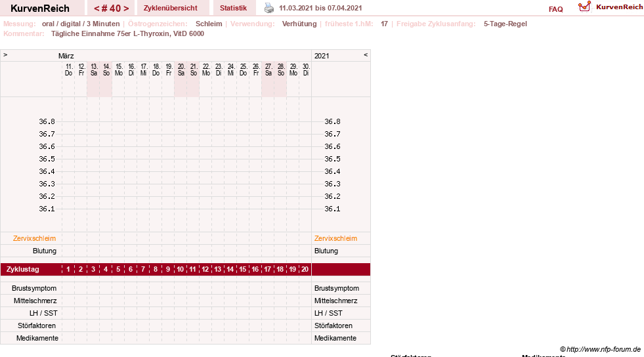Click the right Zervixschleim label
The height and width of the screenshot is (357, 644).
pyautogui.click(x=335, y=238)
